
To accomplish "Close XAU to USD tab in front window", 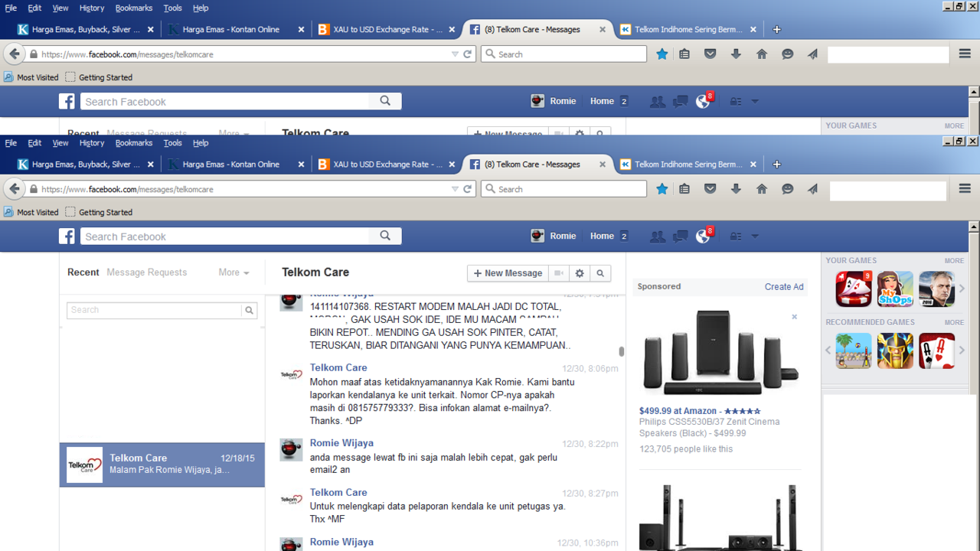I will [x=452, y=165].
